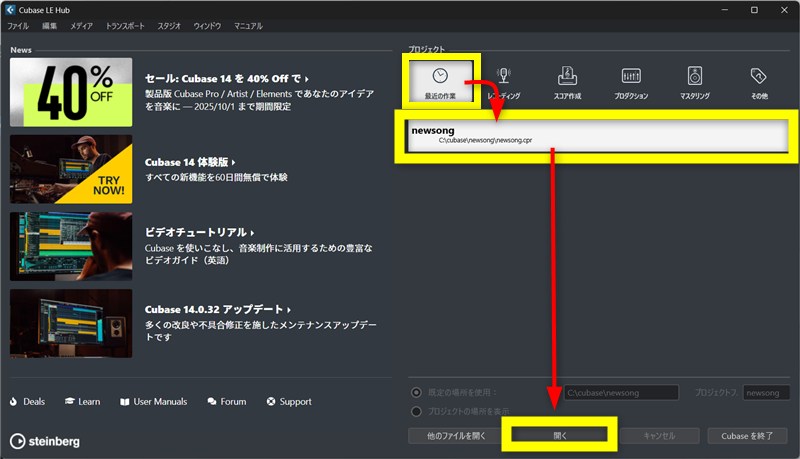Click the Deals flame icon
Screen dimensions: 800x459
pyautogui.click(x=13, y=402)
